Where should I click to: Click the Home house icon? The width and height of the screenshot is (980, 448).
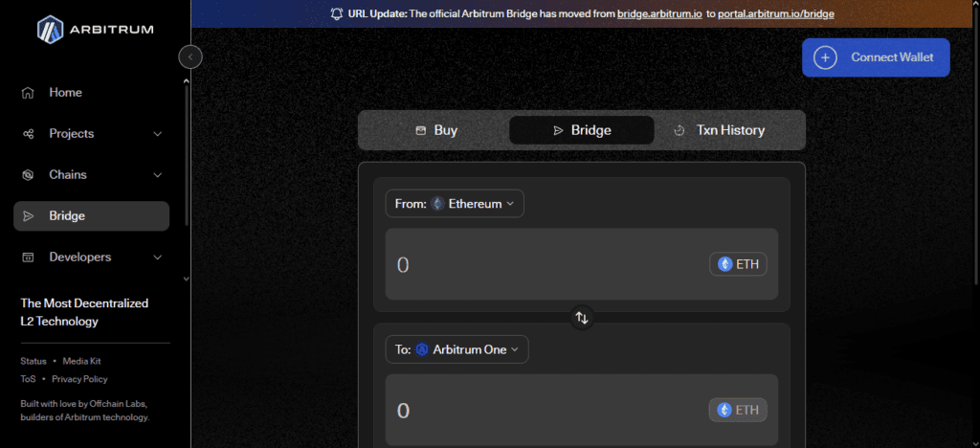29,93
